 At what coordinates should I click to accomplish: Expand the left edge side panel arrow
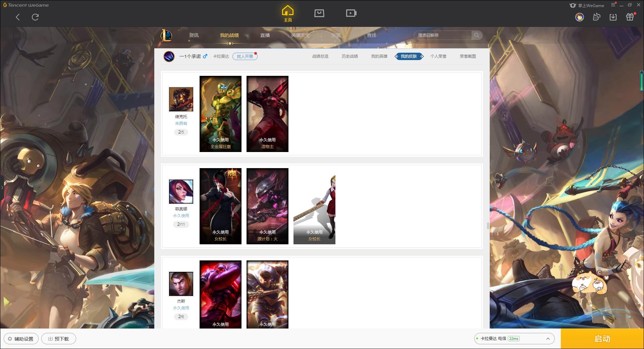tap(2, 187)
